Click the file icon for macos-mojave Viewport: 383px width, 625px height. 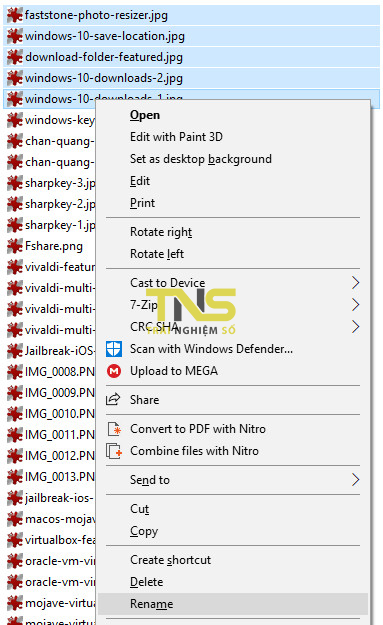15,519
